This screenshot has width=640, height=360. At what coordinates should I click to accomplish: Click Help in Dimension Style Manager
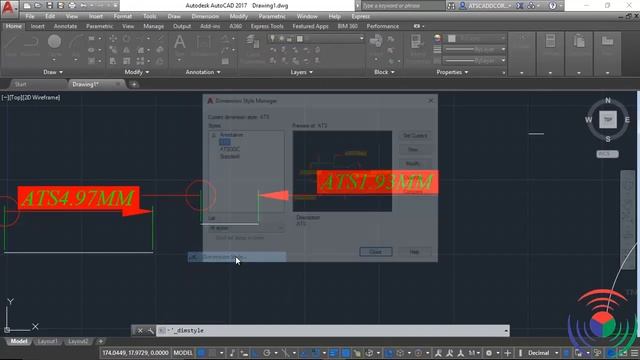coord(414,252)
